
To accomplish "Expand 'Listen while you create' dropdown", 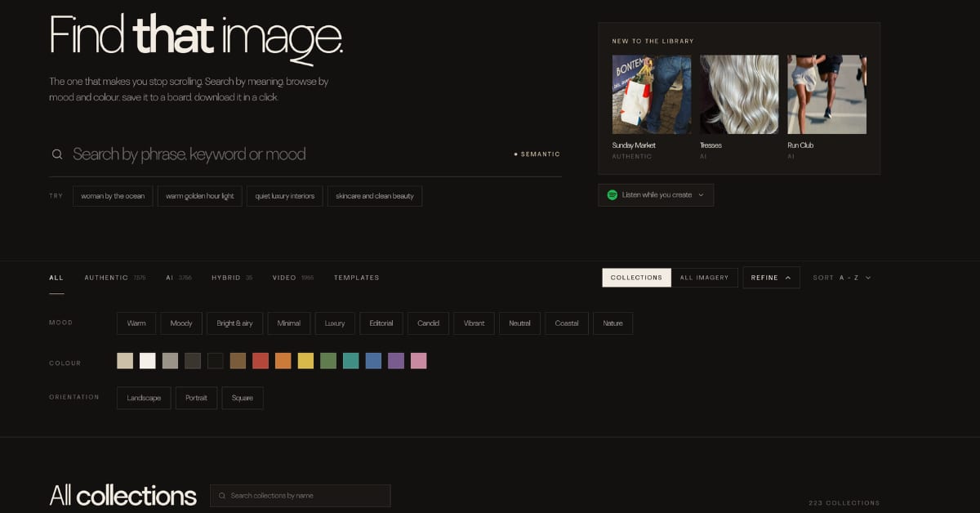I will pos(656,195).
